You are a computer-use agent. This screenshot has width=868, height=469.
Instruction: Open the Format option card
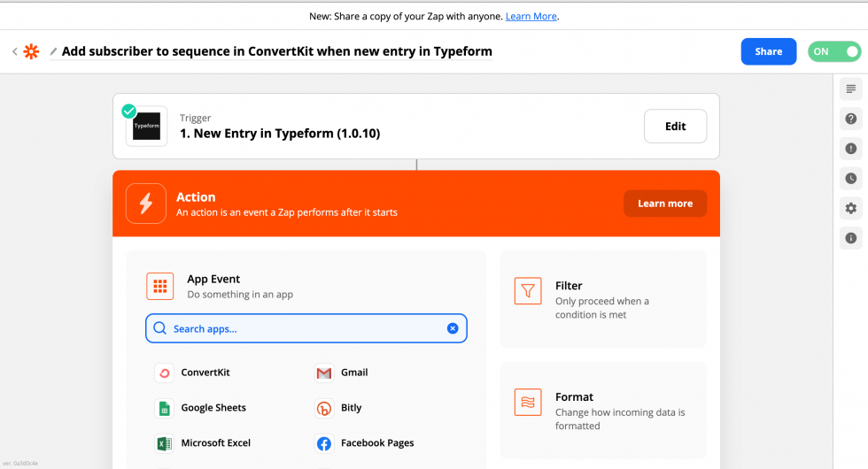603,411
